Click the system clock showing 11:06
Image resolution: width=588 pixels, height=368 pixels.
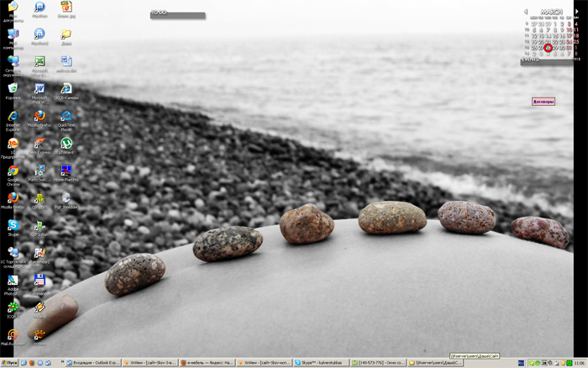coord(580,363)
